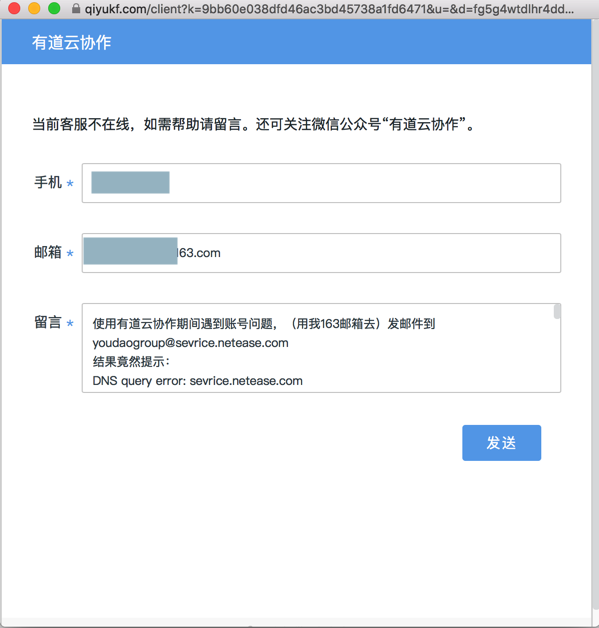Focus the 邮箱 email input field
This screenshot has width=599, height=628.
(x=321, y=253)
